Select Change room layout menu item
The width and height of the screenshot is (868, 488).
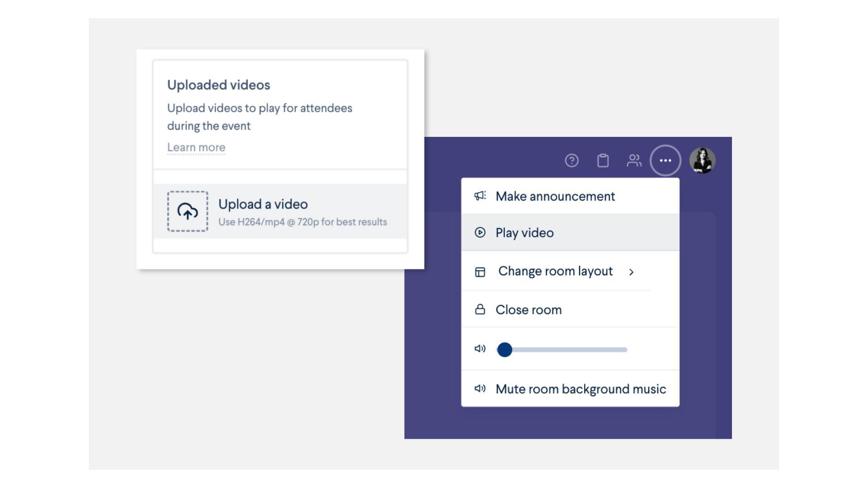point(570,271)
